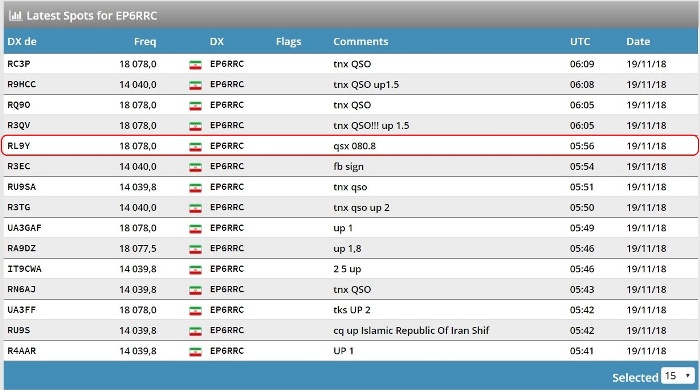Screen dimensions: 700x390
Task: Click comment 'fb sign'
Action: 348,166
